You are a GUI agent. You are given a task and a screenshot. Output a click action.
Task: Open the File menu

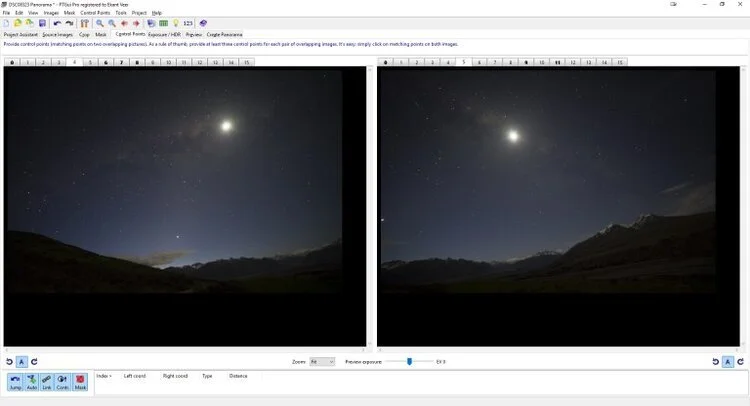point(6,13)
